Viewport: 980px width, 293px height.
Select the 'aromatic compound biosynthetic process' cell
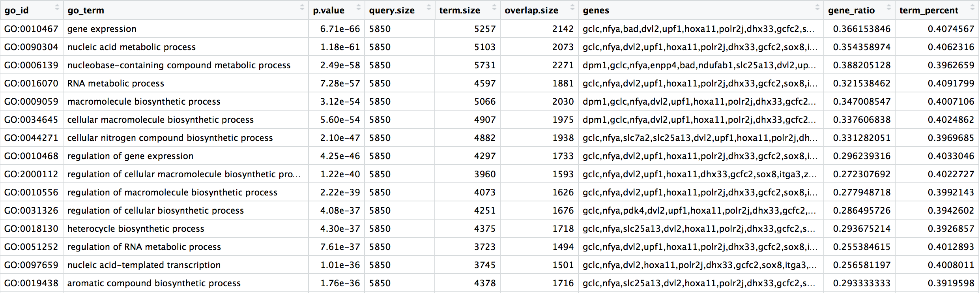(x=154, y=283)
